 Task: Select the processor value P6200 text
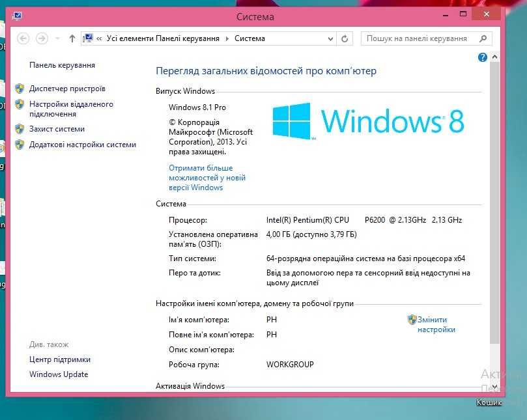point(375,219)
